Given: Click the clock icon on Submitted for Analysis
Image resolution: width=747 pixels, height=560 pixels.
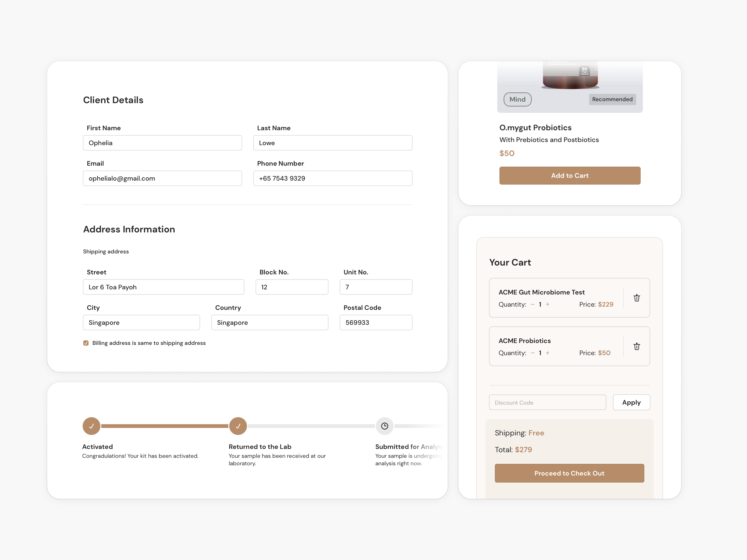Looking at the screenshot, I should [x=384, y=426].
